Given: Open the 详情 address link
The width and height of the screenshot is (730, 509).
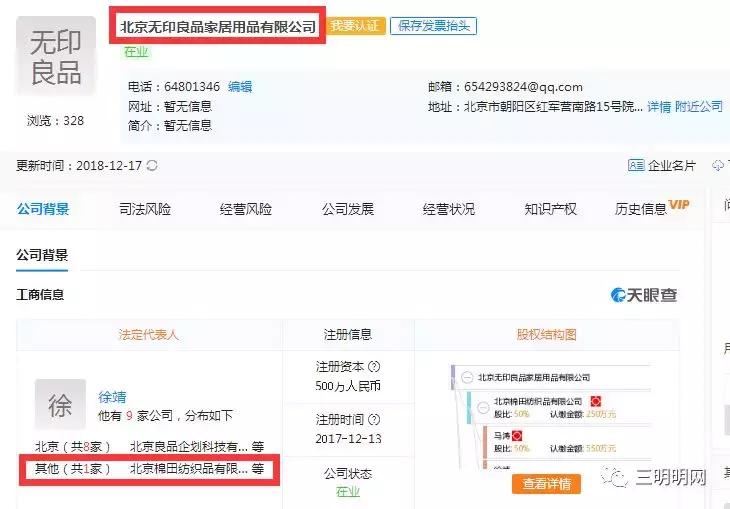Looking at the screenshot, I should 659,107.
